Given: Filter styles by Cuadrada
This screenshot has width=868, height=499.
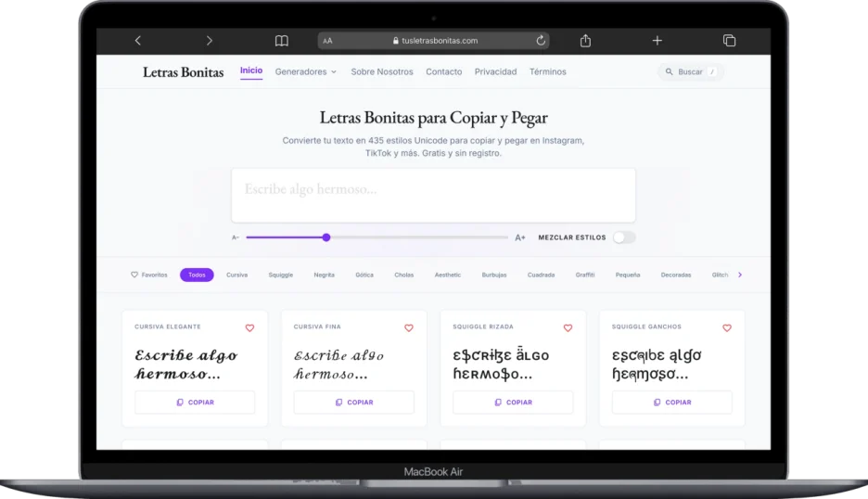Looking at the screenshot, I should pyautogui.click(x=541, y=275).
